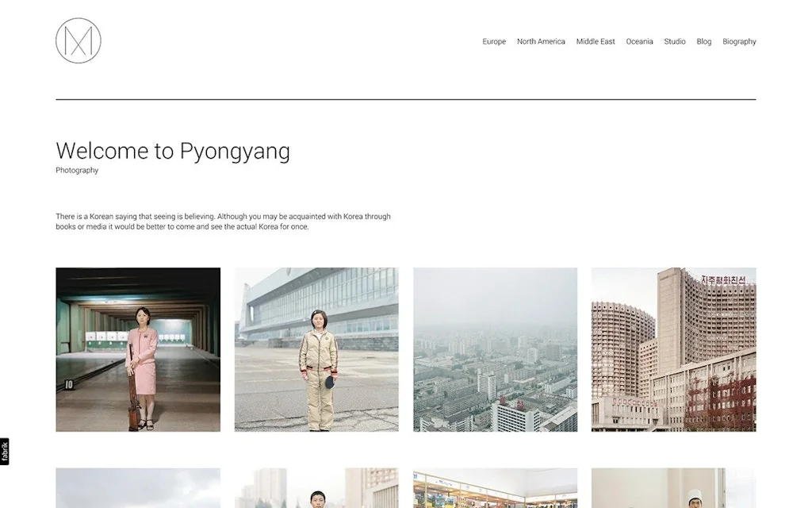Open the Europe menu item
Viewport: 812px width, 508px height.
pos(494,41)
